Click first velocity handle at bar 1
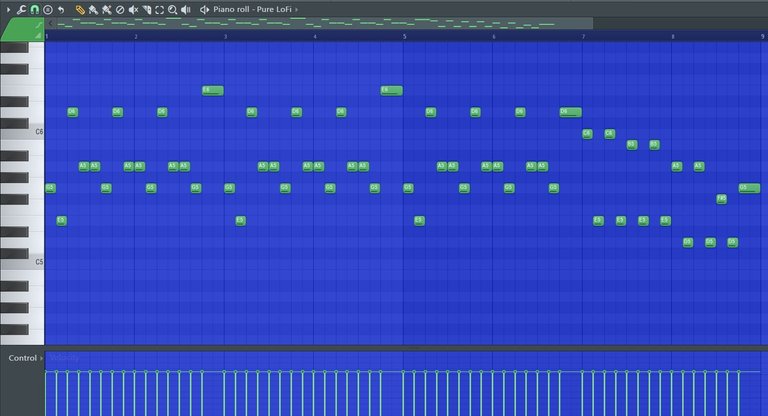 point(46,372)
